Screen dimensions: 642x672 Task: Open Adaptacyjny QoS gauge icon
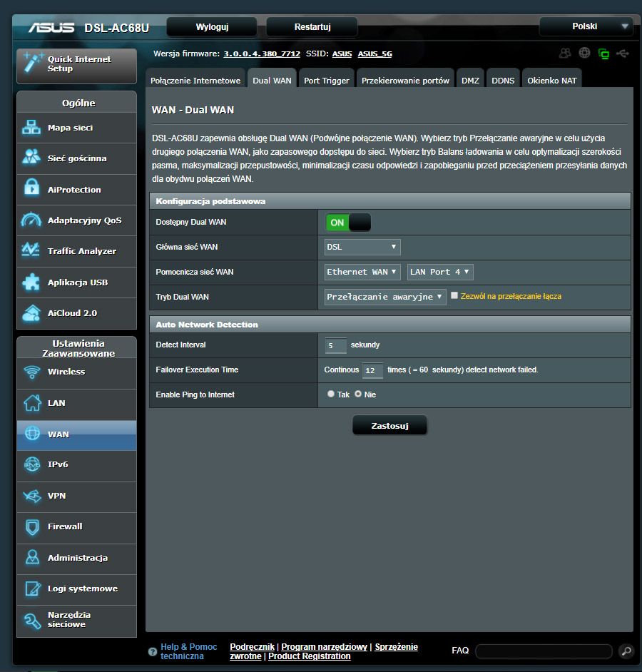pyautogui.click(x=31, y=220)
